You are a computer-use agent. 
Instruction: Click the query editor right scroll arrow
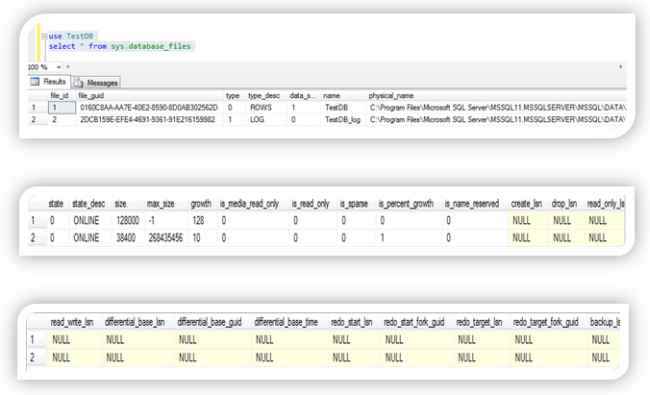(620, 67)
